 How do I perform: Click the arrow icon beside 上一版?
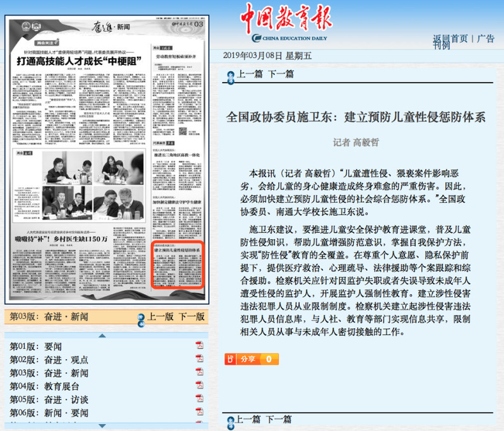click(141, 321)
